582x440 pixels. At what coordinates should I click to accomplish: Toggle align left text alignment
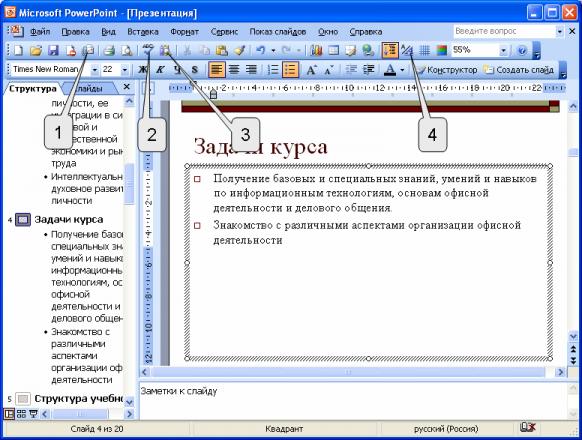(216, 69)
